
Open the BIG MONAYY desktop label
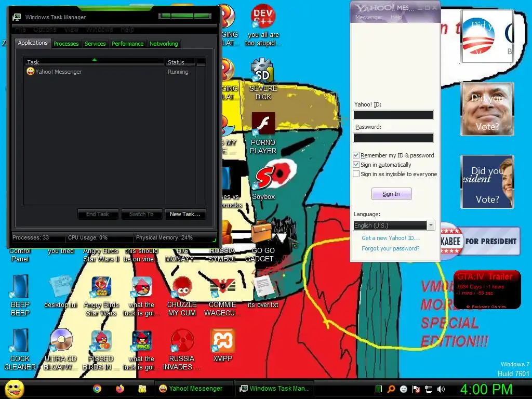point(181,255)
